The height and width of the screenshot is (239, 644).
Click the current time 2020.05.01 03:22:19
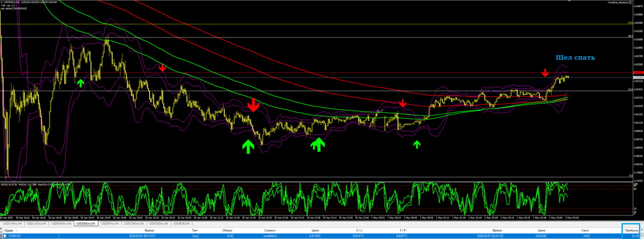coord(489,236)
